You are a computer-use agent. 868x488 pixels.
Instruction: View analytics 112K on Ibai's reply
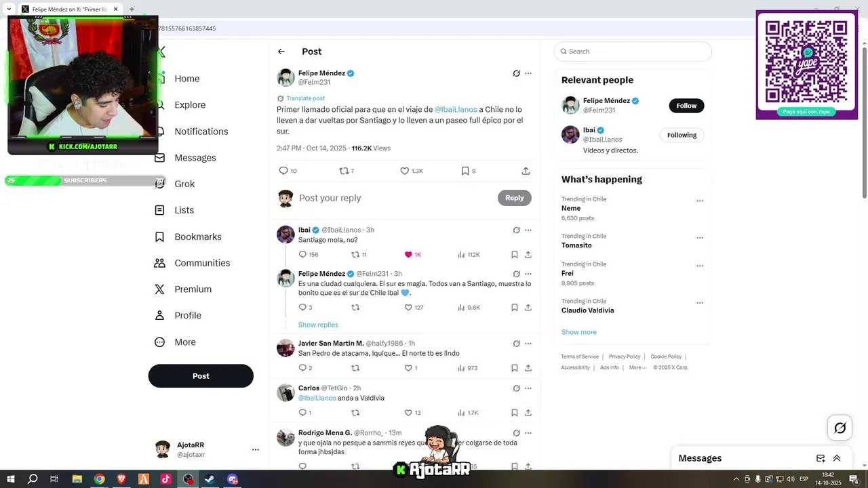[469, 255]
